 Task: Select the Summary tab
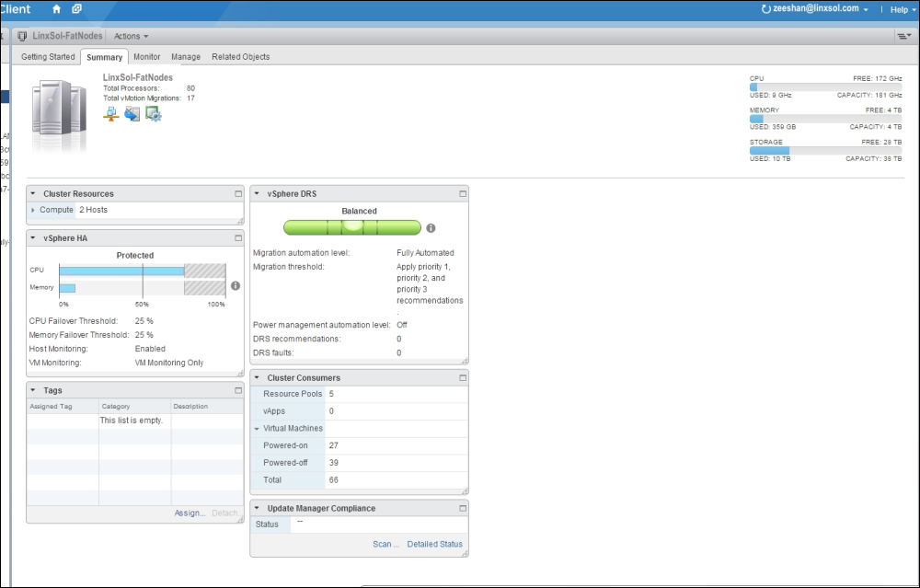point(105,57)
